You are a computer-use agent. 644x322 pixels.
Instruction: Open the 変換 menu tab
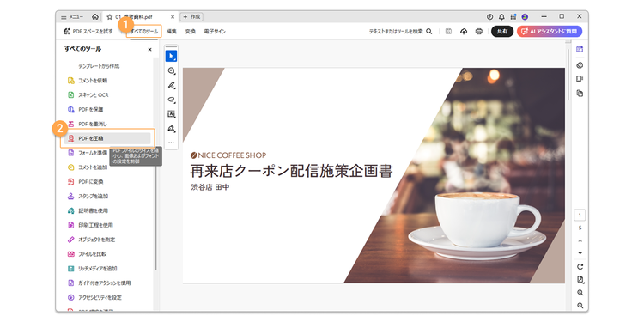click(x=190, y=31)
